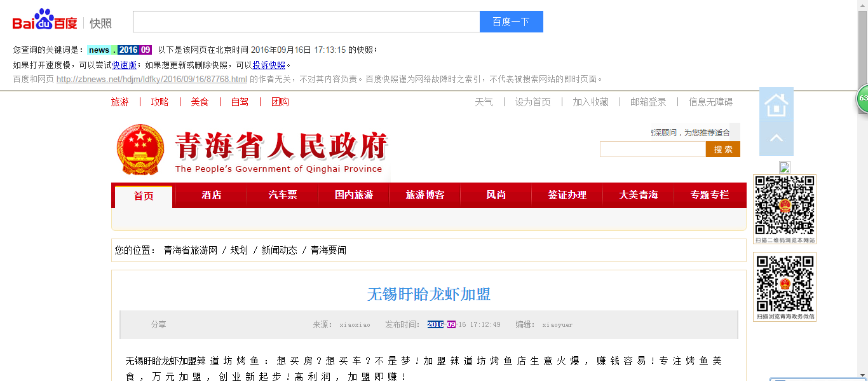Select the 国内旅游 navigation tab
Image resolution: width=868 pixels, height=381 pixels.
point(354,195)
